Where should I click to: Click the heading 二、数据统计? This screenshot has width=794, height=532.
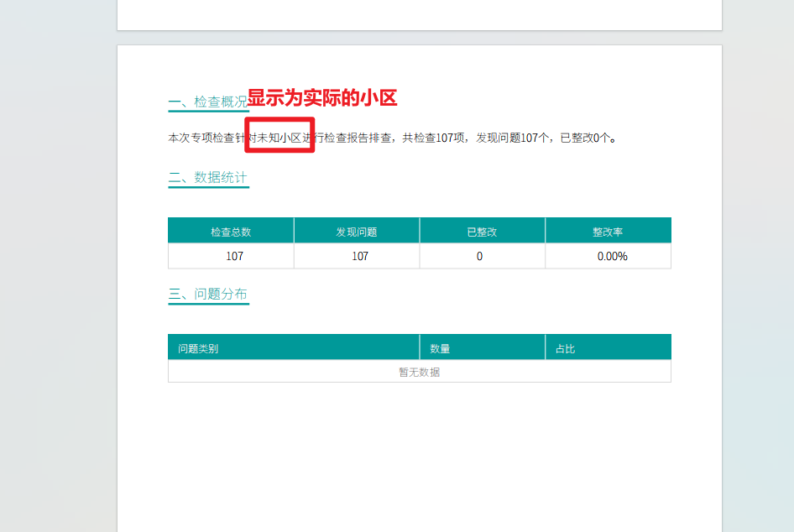click(x=207, y=178)
